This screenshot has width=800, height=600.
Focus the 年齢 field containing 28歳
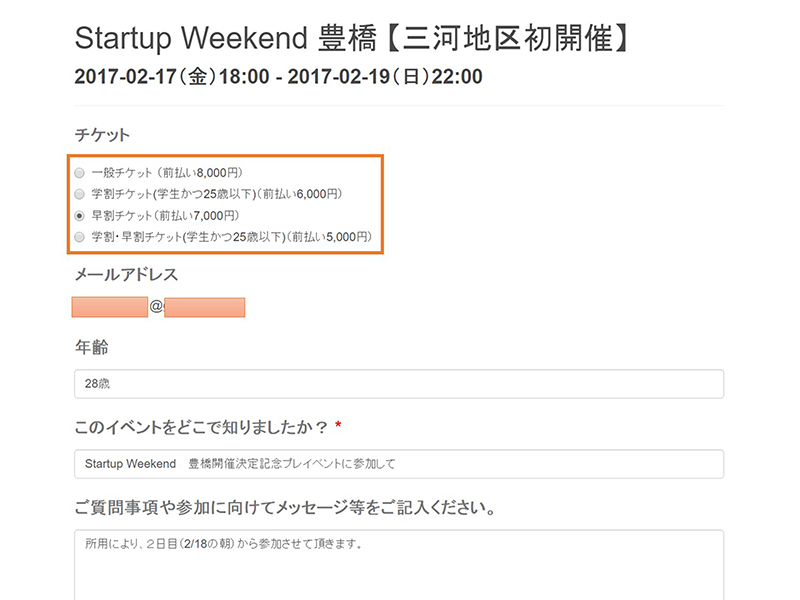398,384
